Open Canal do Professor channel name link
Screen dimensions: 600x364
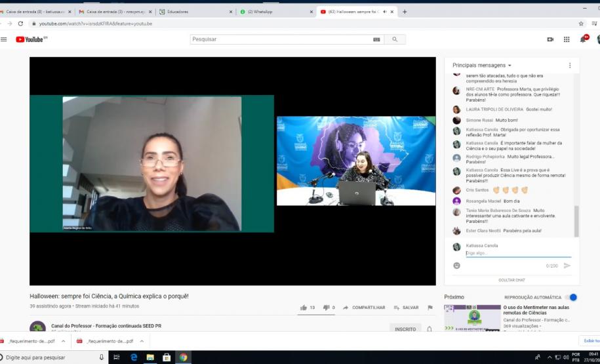(106, 326)
